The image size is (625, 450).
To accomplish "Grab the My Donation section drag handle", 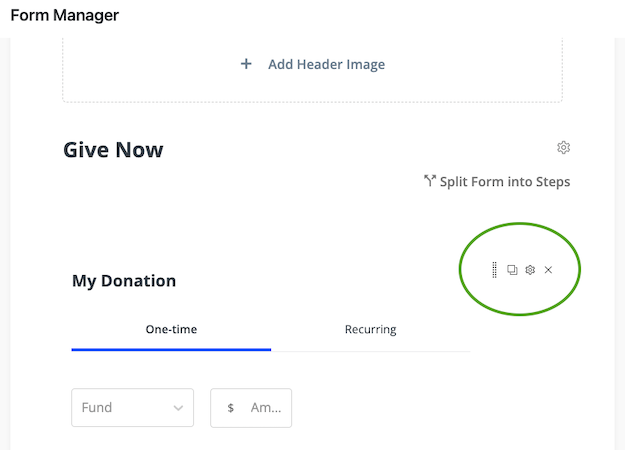I will click(x=494, y=270).
